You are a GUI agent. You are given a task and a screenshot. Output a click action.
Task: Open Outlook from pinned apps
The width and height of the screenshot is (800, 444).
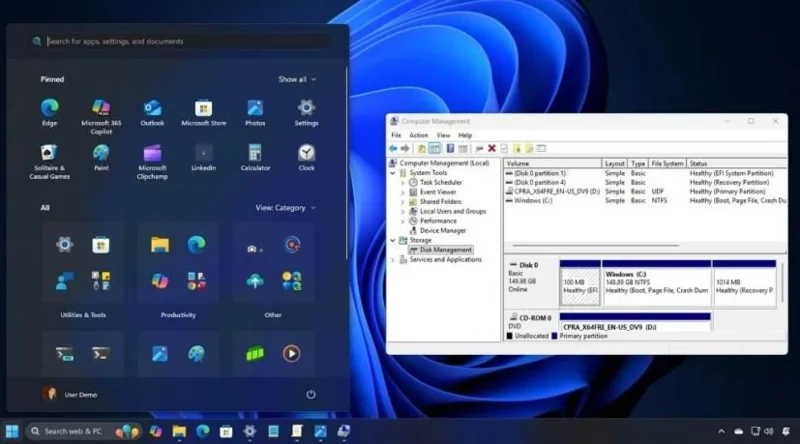click(x=152, y=112)
